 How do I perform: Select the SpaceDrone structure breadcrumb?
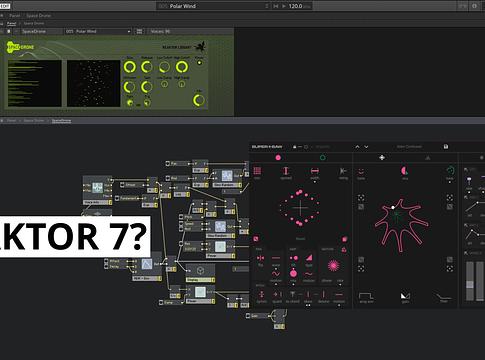pos(61,121)
